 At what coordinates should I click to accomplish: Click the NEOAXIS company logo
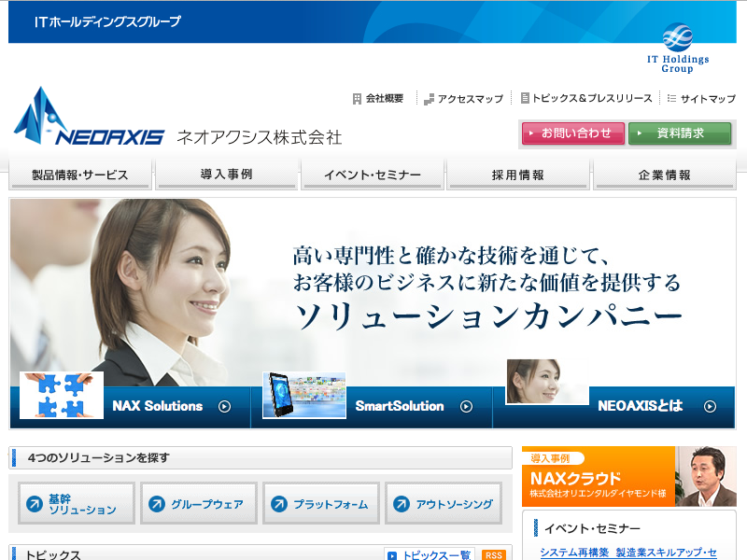(x=89, y=117)
